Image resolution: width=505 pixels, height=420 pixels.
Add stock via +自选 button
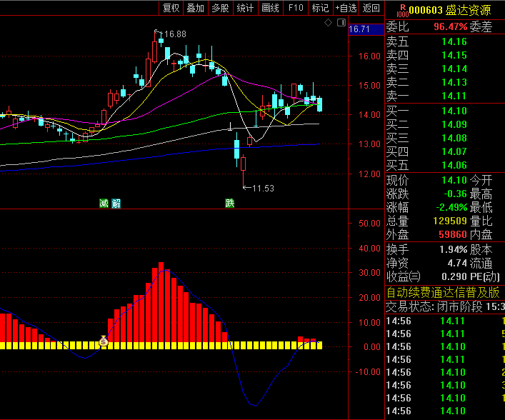pos(346,8)
